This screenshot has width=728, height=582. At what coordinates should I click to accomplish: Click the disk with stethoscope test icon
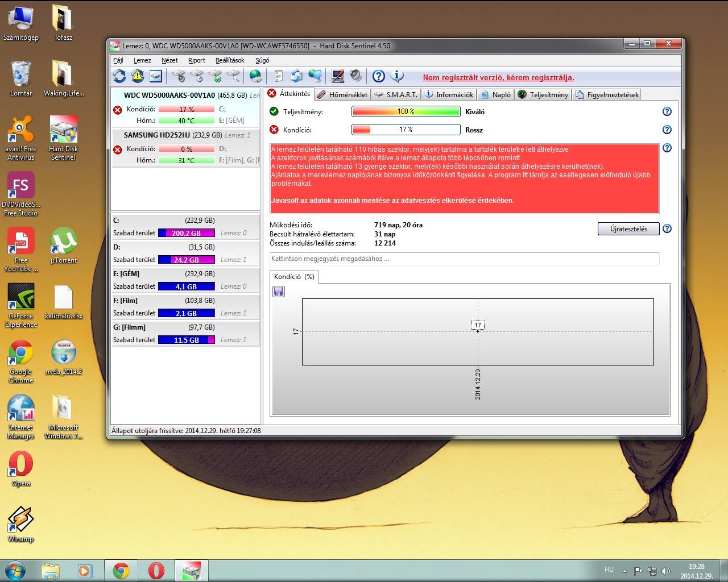[x=179, y=76]
